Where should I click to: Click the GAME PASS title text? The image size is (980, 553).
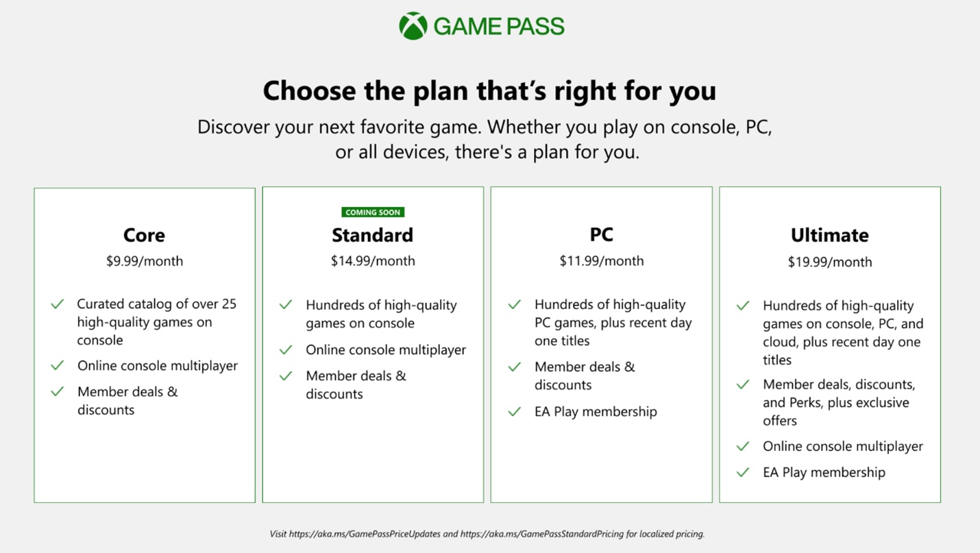pyautogui.click(x=499, y=27)
